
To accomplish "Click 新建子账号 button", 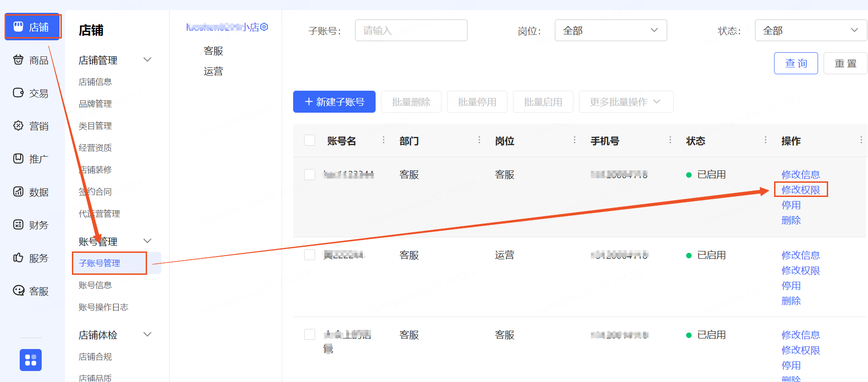I will [x=334, y=102].
